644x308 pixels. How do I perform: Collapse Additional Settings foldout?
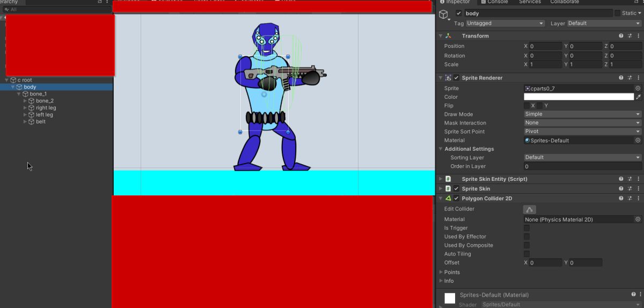click(441, 149)
